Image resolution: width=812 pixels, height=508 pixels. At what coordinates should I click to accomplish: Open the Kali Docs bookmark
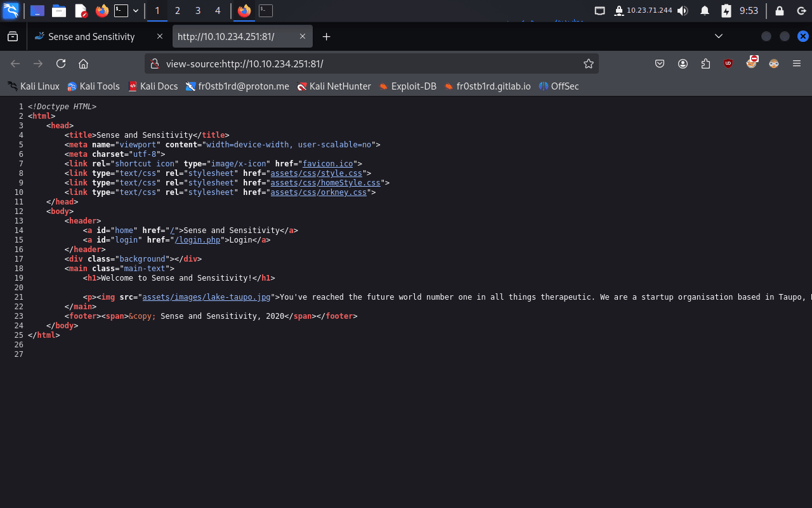point(154,86)
